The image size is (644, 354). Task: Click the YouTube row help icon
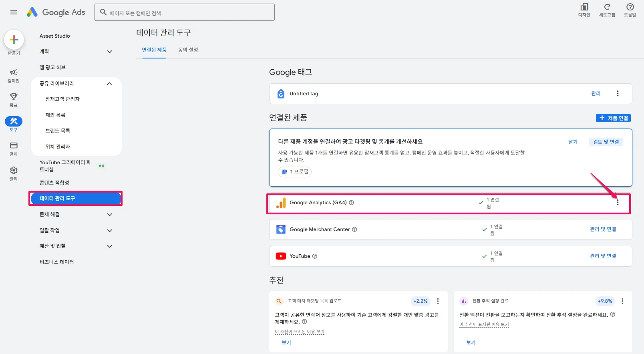click(315, 256)
